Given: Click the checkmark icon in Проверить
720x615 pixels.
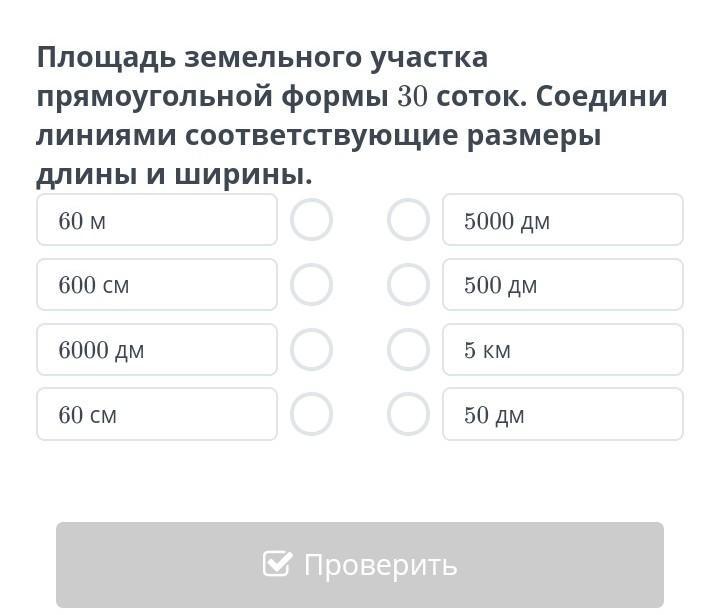Looking at the screenshot, I should [277, 564].
